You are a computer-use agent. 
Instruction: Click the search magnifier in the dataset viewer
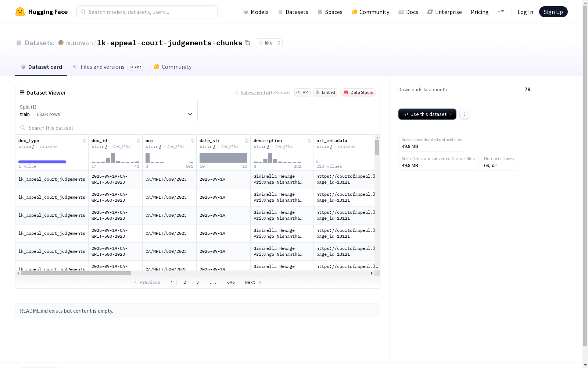pos(23,128)
